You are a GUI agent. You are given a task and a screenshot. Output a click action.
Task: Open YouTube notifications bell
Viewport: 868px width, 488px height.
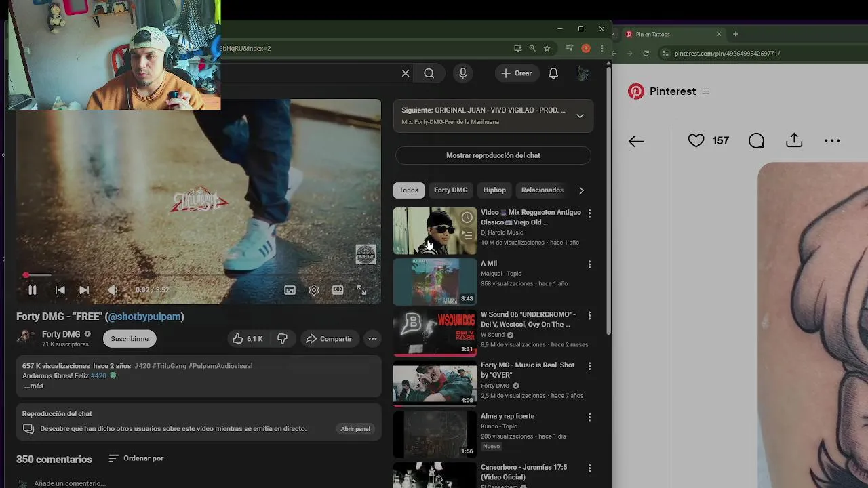point(553,73)
